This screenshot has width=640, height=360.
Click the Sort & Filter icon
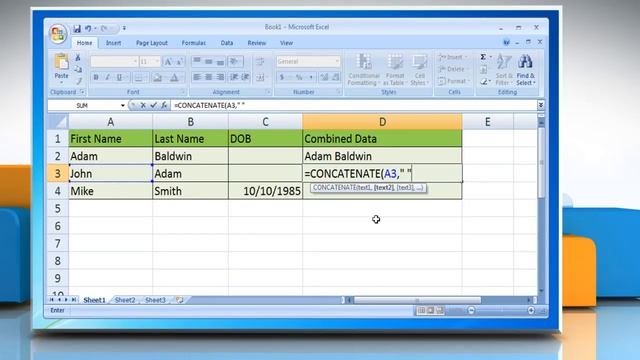[503, 62]
